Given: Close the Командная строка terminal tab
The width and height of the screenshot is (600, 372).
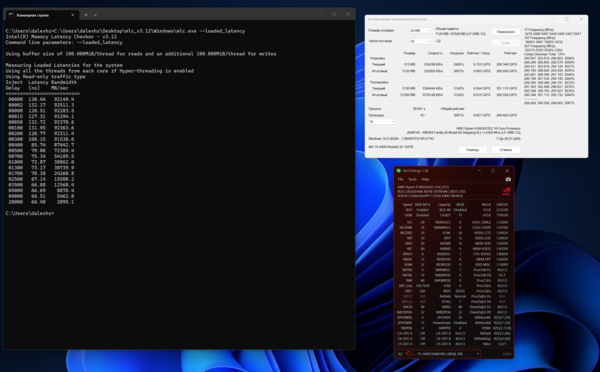Looking at the screenshot, I should 73,15.
